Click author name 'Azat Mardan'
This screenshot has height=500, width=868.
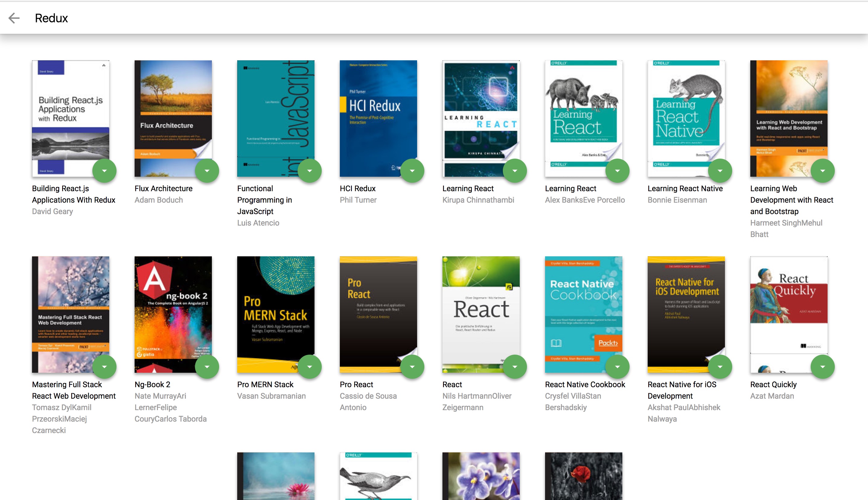pyautogui.click(x=772, y=396)
